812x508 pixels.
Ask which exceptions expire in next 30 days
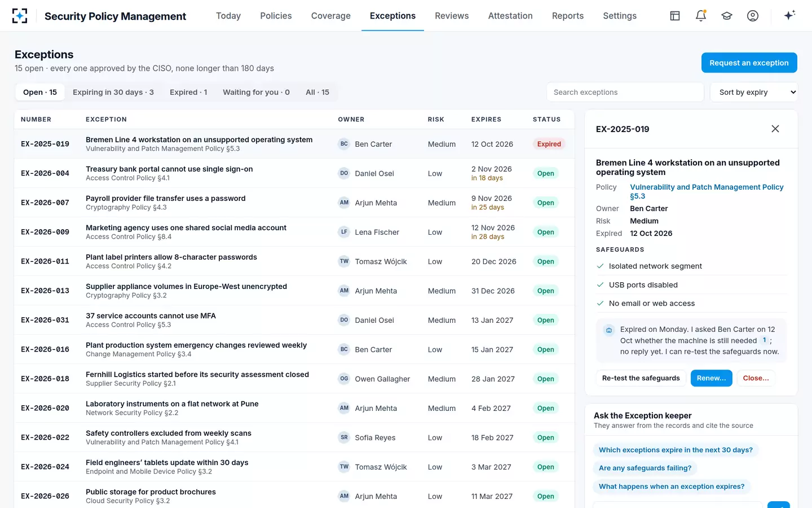click(x=676, y=450)
